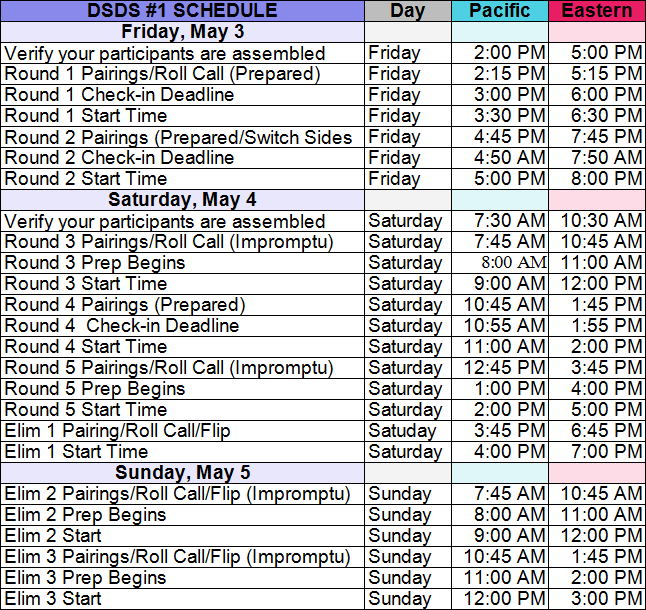Select the Day column header
The width and height of the screenshot is (646, 610).
coord(407,11)
